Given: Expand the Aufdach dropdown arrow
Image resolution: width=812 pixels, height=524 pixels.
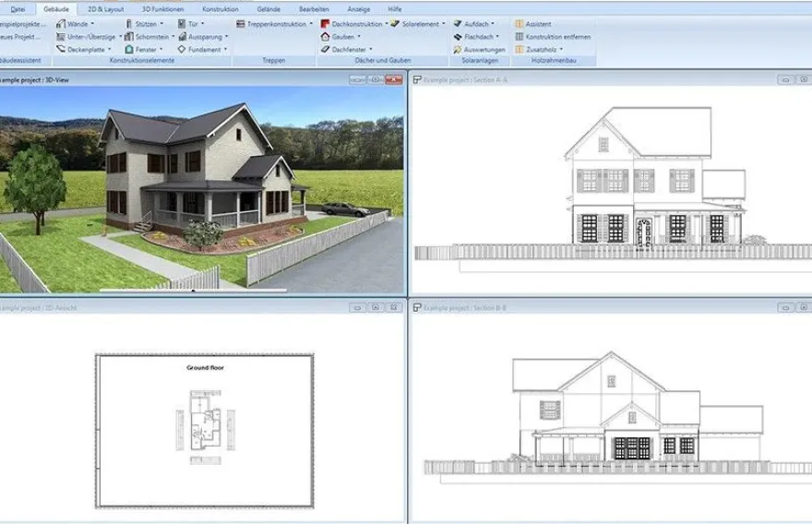Looking at the screenshot, I should click(493, 24).
